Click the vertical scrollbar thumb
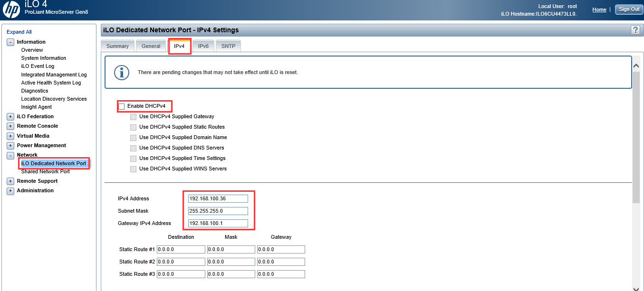This screenshot has width=644, height=291. [636, 137]
